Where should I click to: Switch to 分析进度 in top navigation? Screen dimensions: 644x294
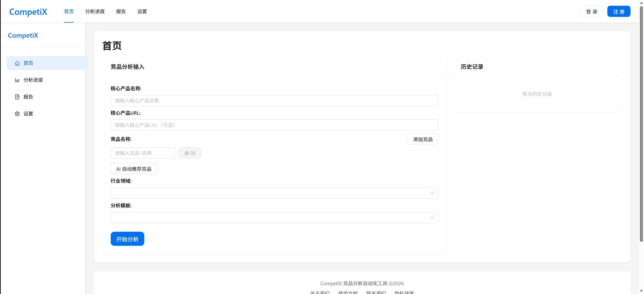[x=95, y=11]
